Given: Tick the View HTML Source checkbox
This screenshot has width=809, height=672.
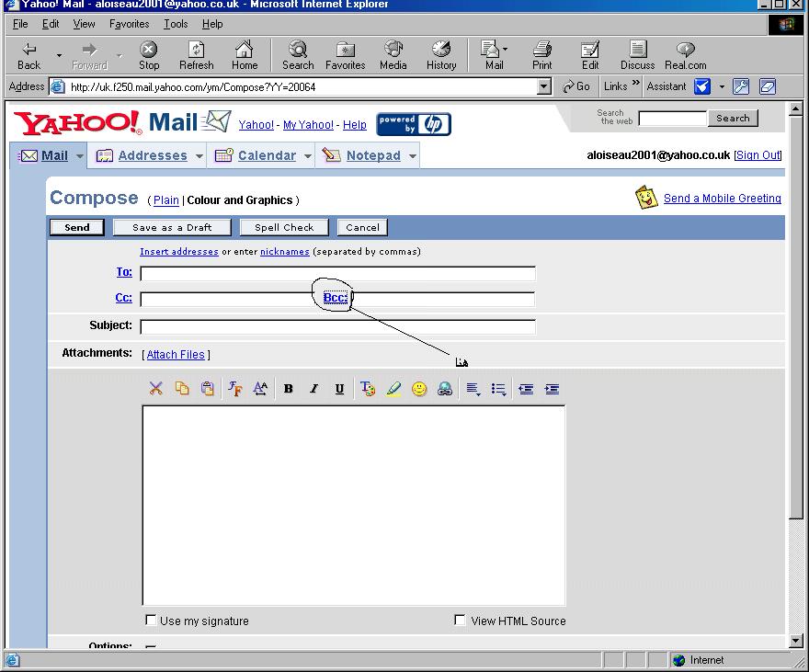Looking at the screenshot, I should point(459,620).
